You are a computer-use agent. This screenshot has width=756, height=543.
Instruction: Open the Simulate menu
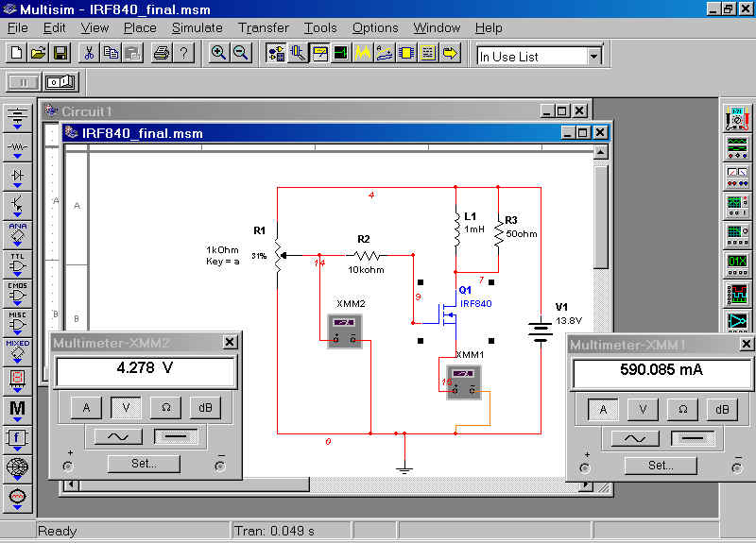point(198,28)
